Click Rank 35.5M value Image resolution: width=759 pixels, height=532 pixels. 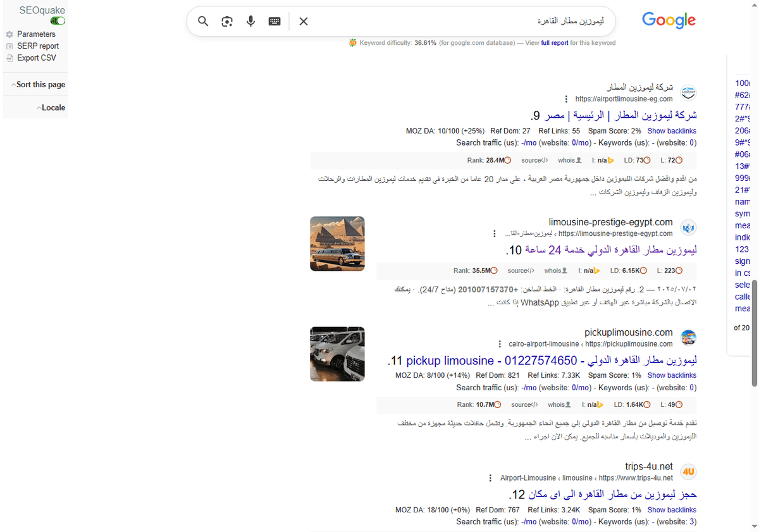(481, 271)
